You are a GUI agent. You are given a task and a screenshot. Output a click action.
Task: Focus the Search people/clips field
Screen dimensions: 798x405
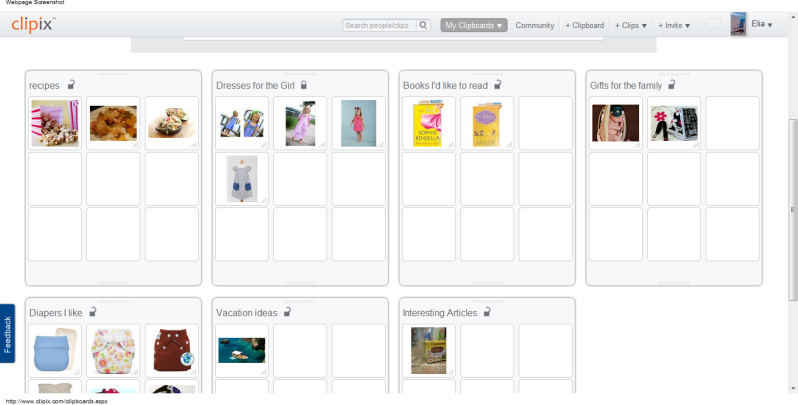coord(380,25)
